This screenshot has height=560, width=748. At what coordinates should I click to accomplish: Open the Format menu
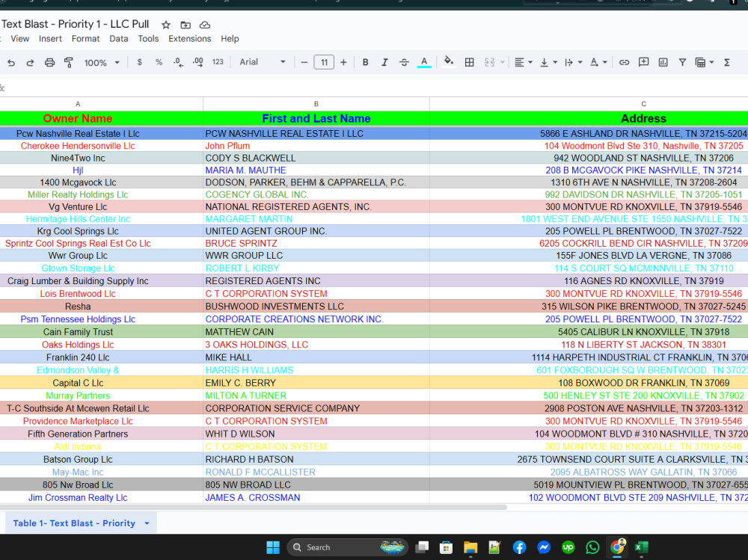click(85, 39)
